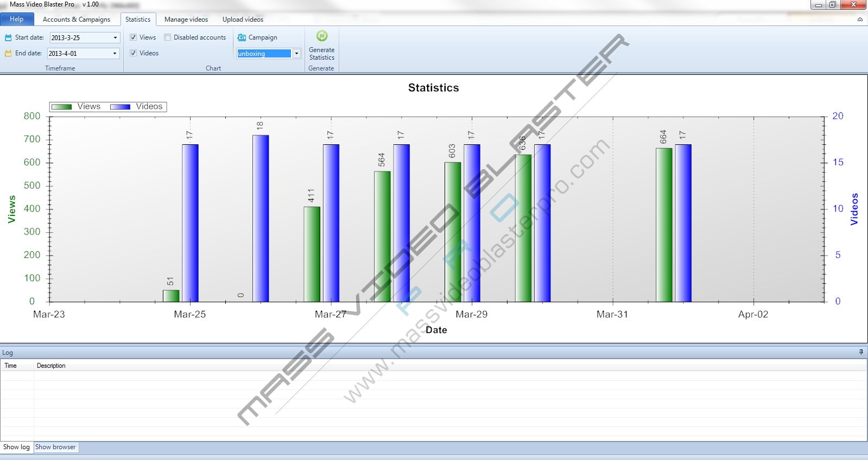Uncheck the Views checkbox
868x460 pixels.
(133, 37)
